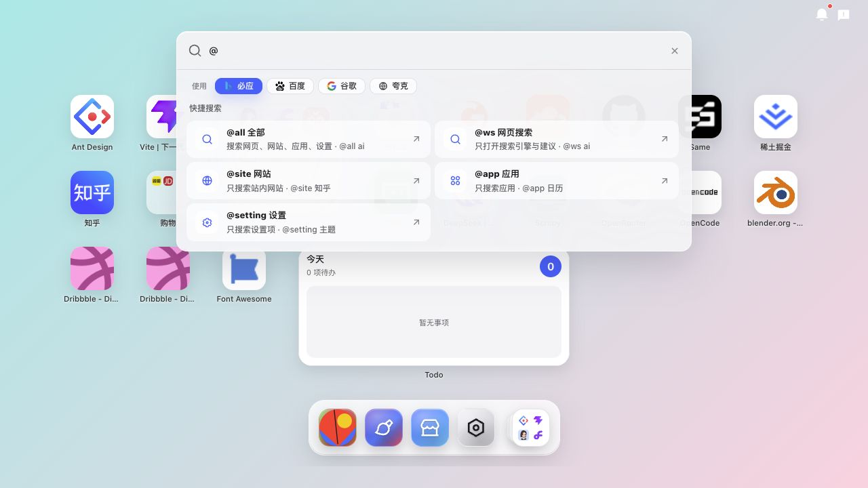This screenshot has width=868, height=488.
Task: Open the partly hidden Vite icon
Action: click(x=161, y=117)
